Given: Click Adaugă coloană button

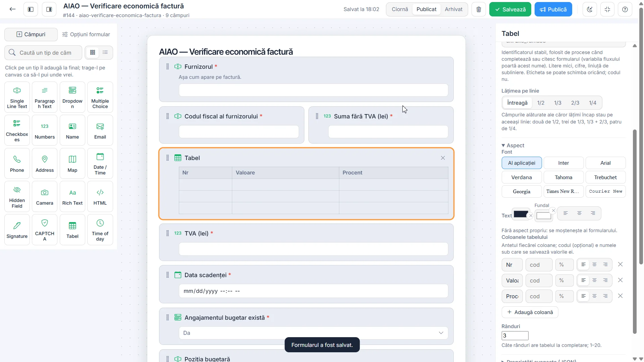Looking at the screenshot, I should click(530, 312).
